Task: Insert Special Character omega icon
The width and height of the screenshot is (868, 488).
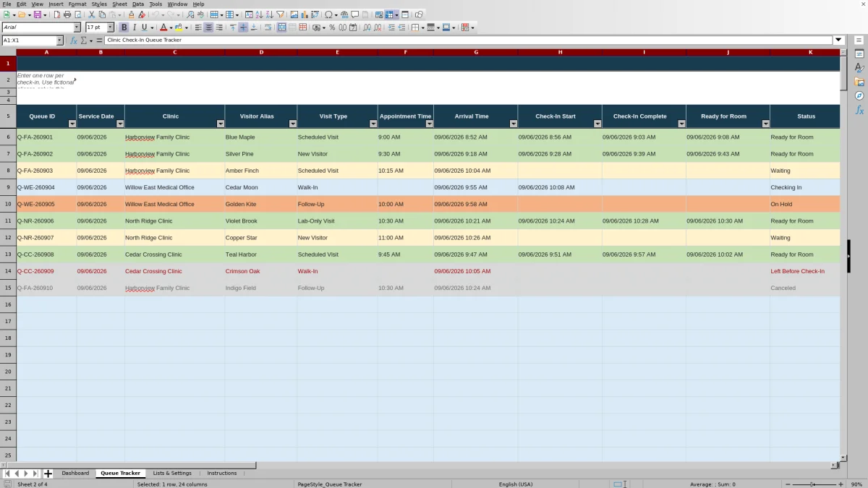Action: [329, 14]
